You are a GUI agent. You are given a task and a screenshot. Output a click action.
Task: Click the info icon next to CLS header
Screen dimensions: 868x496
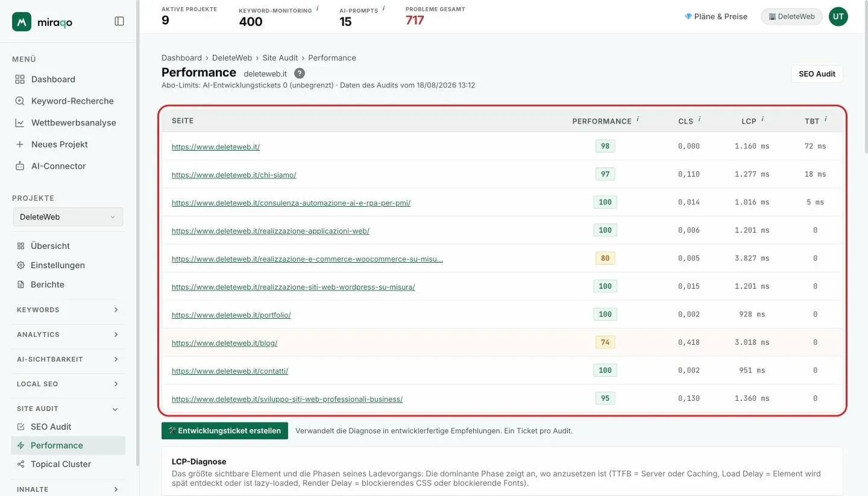click(700, 119)
